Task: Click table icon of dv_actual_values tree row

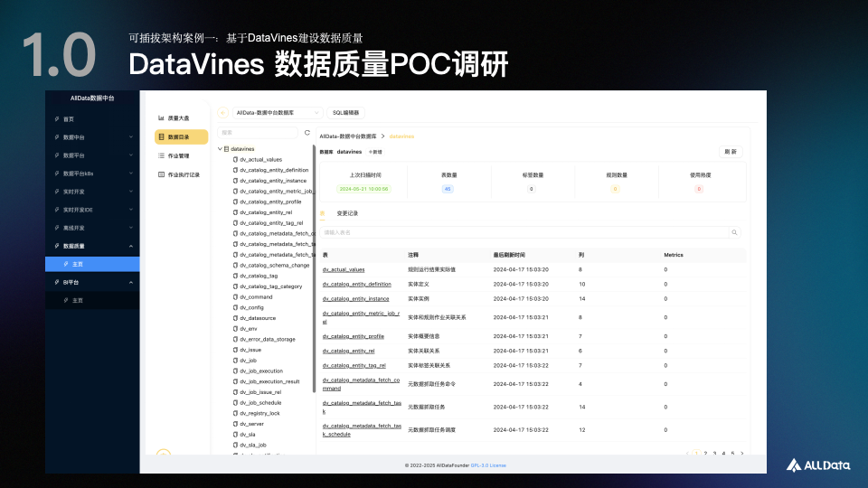Action: [235, 159]
